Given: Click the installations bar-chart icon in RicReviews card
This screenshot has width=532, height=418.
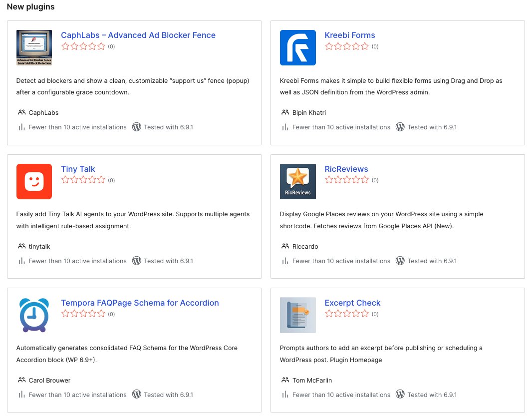Looking at the screenshot, I should (285, 261).
